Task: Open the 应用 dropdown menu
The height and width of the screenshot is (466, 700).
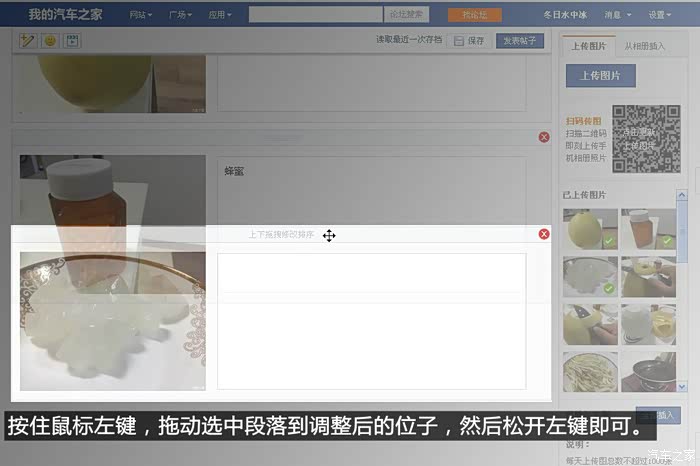Action: pyautogui.click(x=220, y=15)
